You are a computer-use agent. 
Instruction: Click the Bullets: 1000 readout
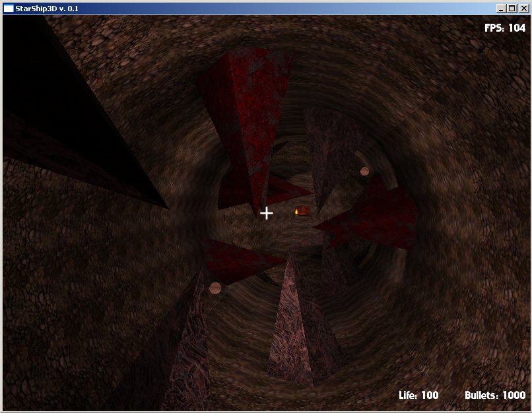[x=495, y=395]
